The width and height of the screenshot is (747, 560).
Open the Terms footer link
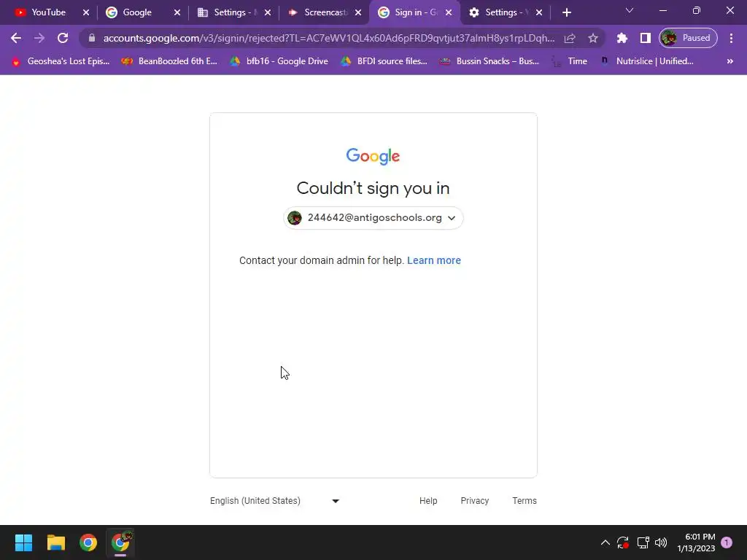coord(525,500)
